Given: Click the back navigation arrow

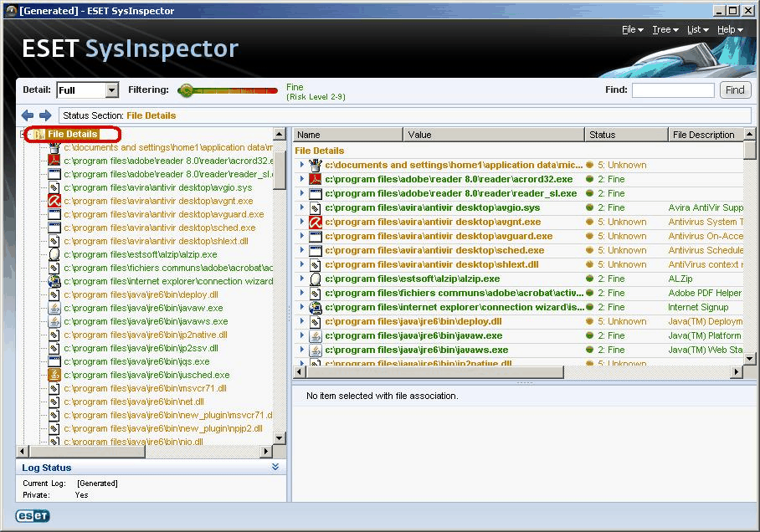Looking at the screenshot, I should [28, 115].
